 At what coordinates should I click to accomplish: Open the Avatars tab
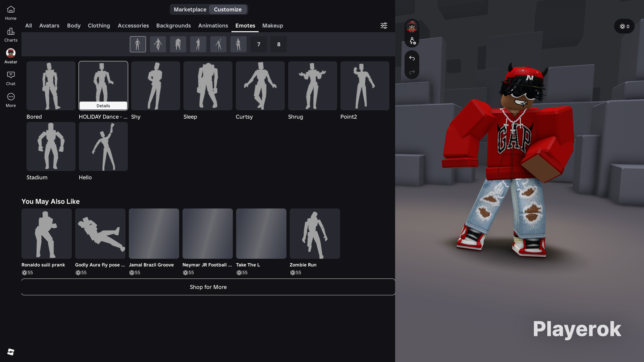point(49,26)
